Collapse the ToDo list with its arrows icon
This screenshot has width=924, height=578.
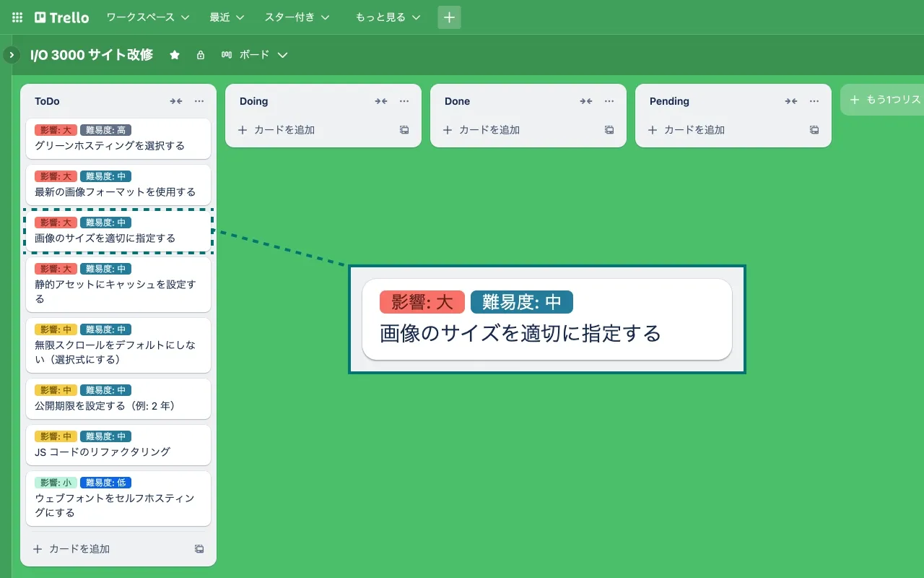[x=176, y=101]
